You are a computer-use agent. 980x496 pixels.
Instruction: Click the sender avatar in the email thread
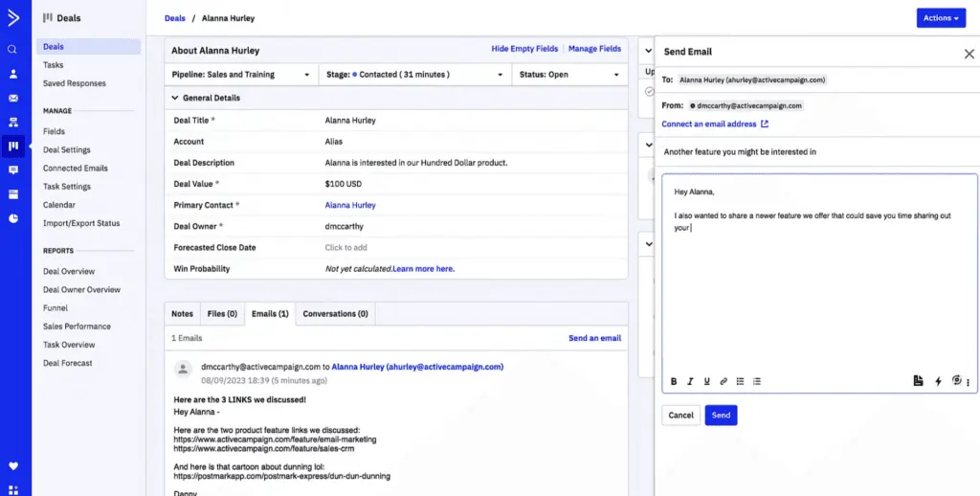point(183,369)
